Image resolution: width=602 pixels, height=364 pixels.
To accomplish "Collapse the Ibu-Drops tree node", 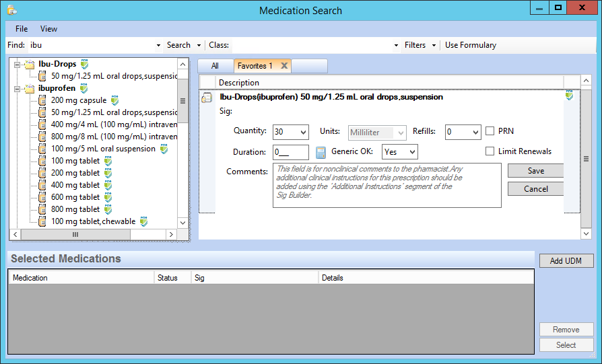I will pyautogui.click(x=17, y=65).
